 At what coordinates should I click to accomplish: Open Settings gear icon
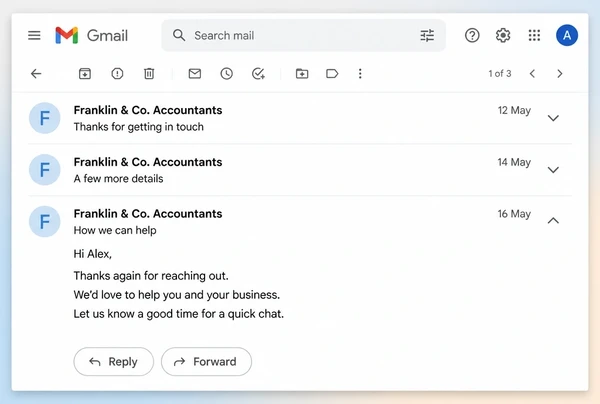tap(503, 36)
